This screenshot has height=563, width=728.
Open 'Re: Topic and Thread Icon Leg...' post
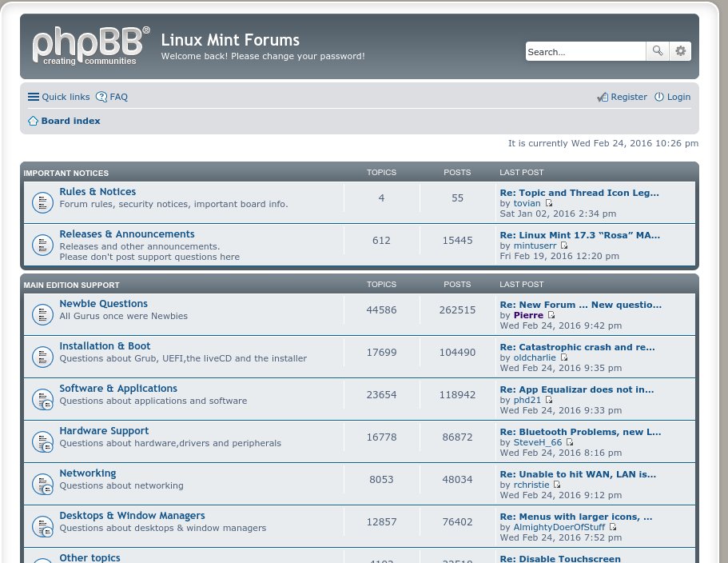tap(579, 193)
